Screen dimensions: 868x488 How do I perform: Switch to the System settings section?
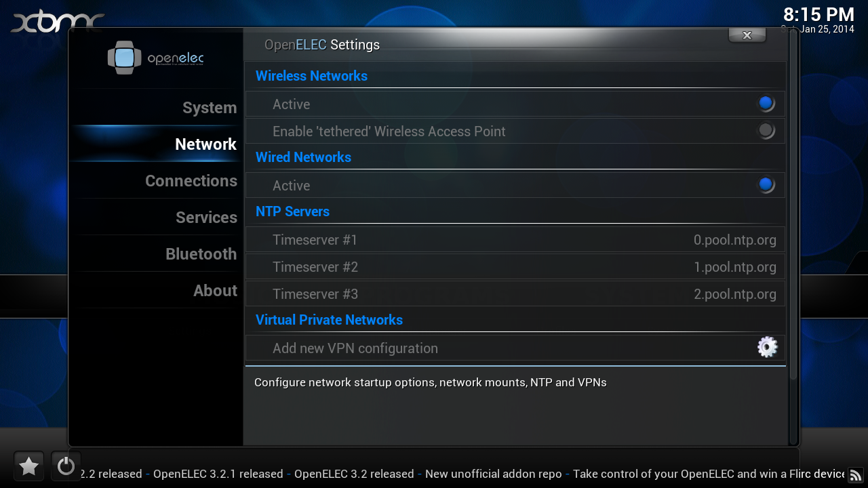click(210, 107)
